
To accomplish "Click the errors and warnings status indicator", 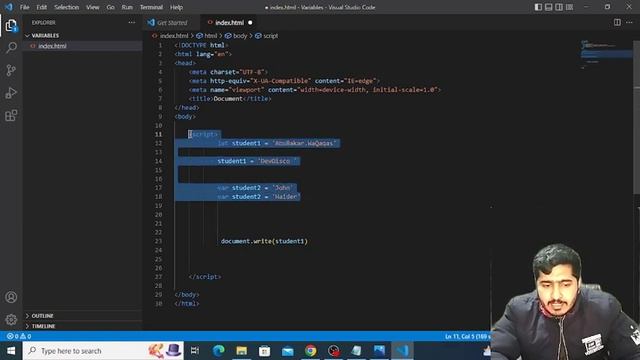I will (x=19, y=336).
